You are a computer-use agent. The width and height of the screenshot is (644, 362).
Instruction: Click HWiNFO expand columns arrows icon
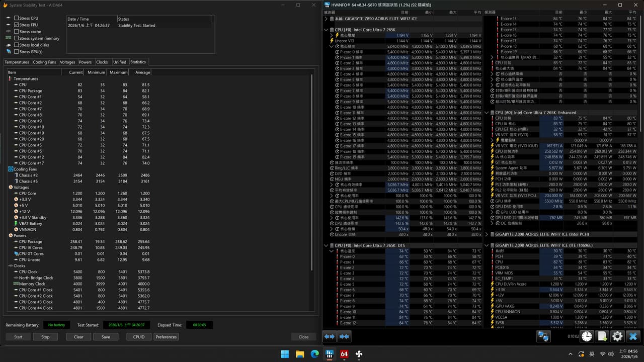click(330, 336)
